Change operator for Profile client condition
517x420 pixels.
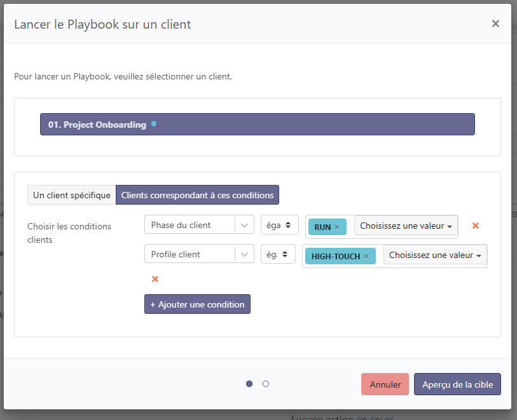click(279, 254)
